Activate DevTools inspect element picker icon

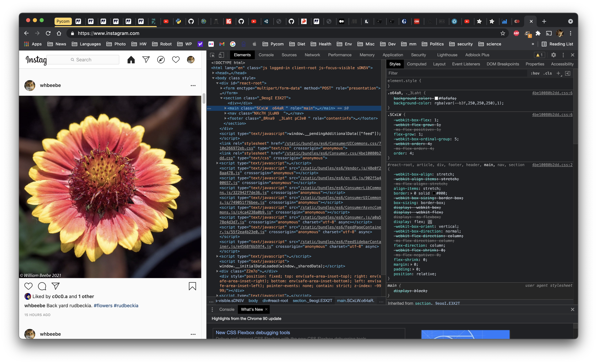click(212, 55)
